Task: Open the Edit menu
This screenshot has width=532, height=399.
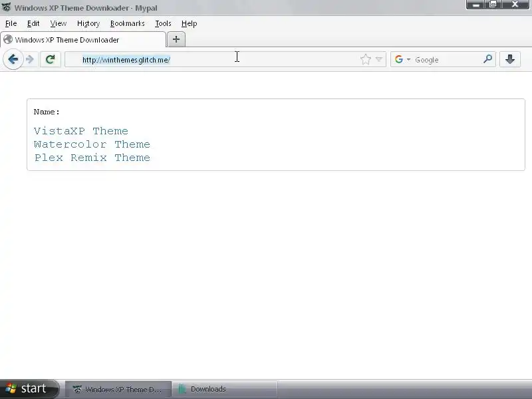Action: 33,23
